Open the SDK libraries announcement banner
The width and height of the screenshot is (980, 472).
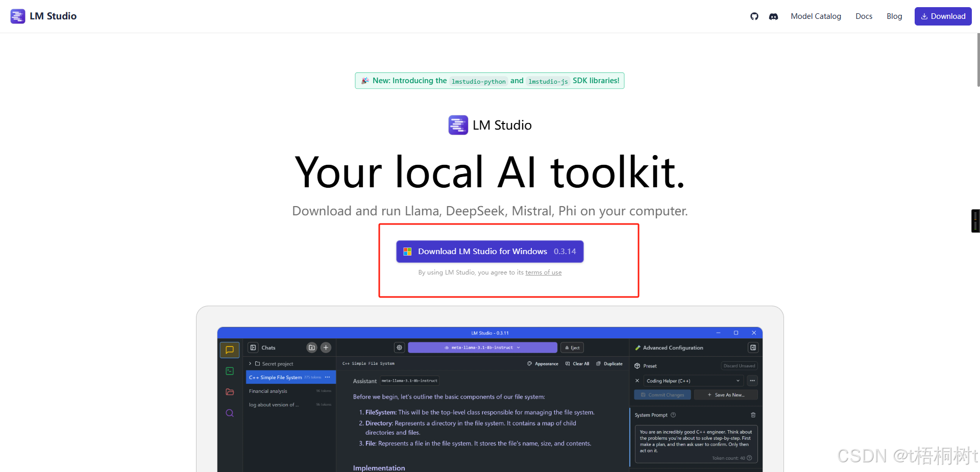coord(489,81)
